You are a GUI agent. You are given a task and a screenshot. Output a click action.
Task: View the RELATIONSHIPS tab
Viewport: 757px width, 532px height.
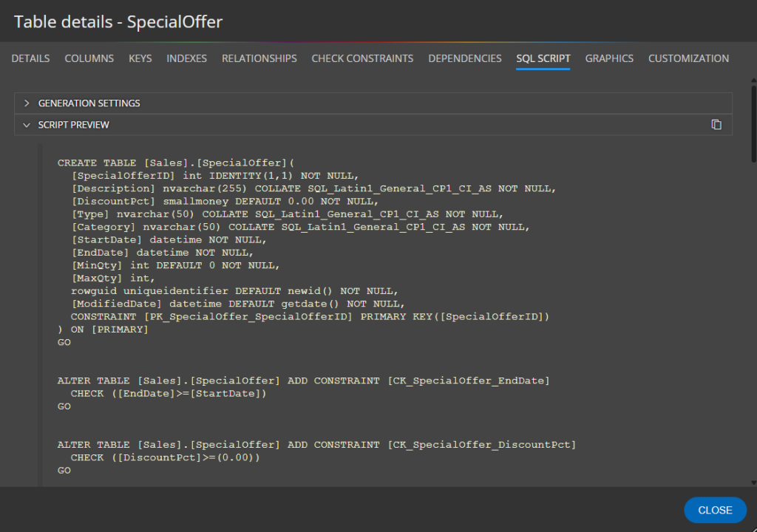(259, 58)
